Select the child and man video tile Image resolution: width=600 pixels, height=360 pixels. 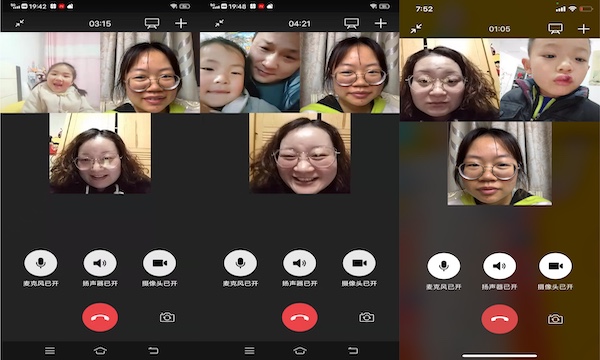(250, 72)
